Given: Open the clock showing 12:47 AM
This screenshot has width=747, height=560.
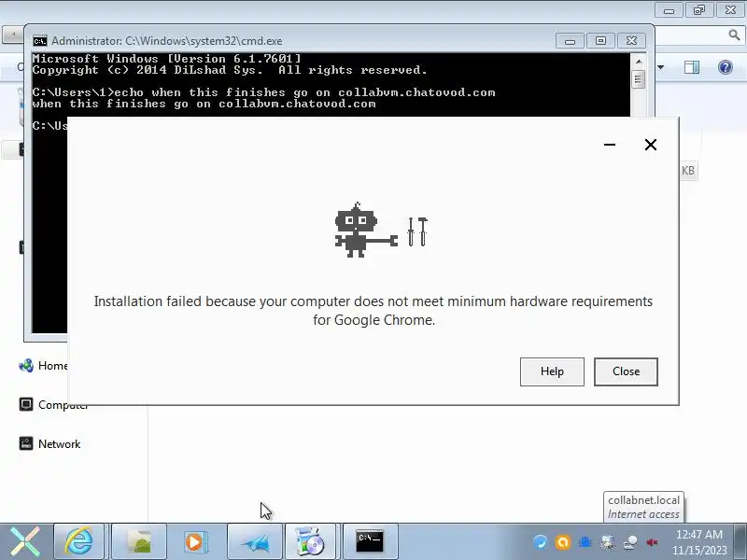Looking at the screenshot, I should 699,542.
